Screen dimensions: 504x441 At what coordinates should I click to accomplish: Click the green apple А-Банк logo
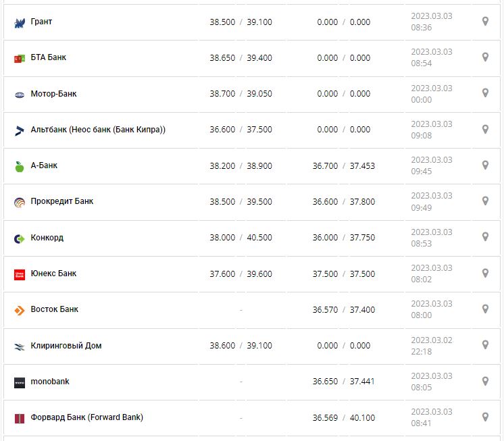coord(19,166)
